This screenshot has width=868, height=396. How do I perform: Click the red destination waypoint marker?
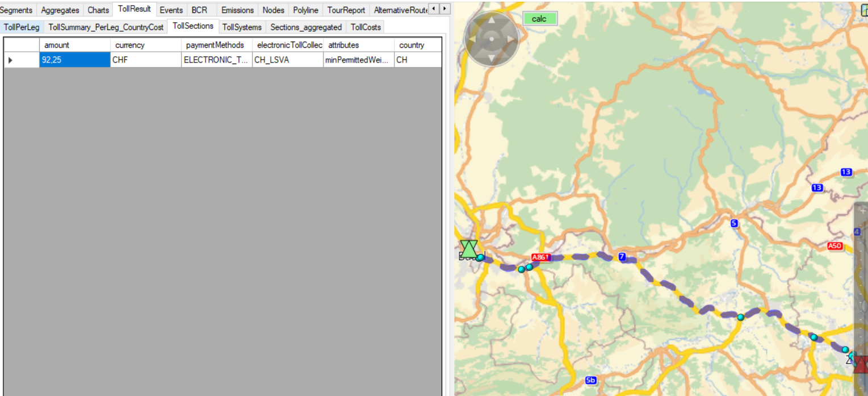point(861,364)
